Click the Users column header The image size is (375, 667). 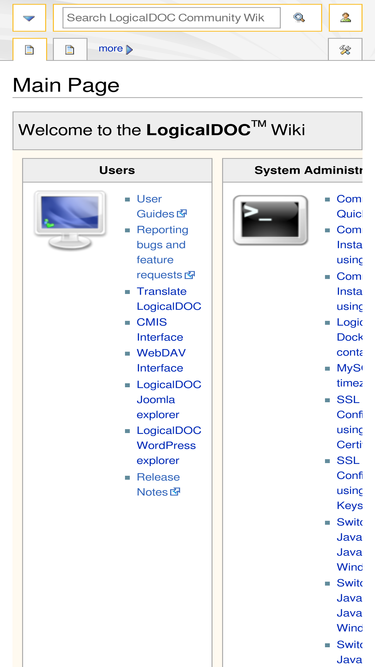click(117, 170)
